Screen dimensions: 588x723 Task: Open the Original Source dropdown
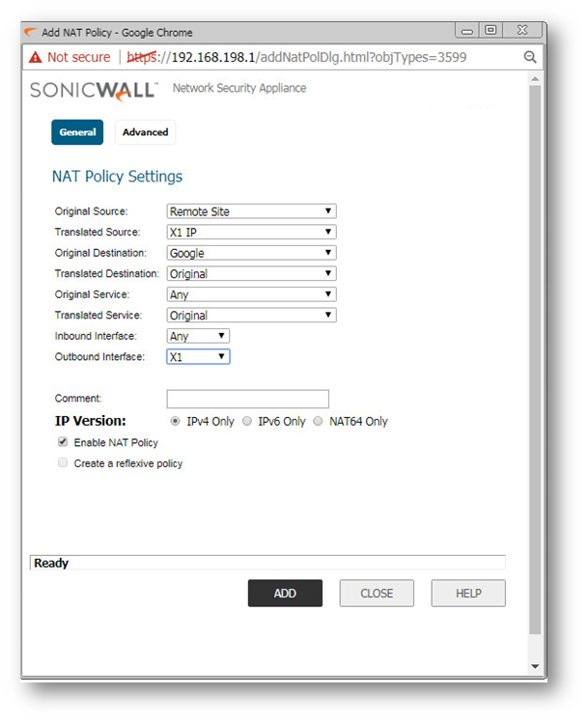pos(251,211)
